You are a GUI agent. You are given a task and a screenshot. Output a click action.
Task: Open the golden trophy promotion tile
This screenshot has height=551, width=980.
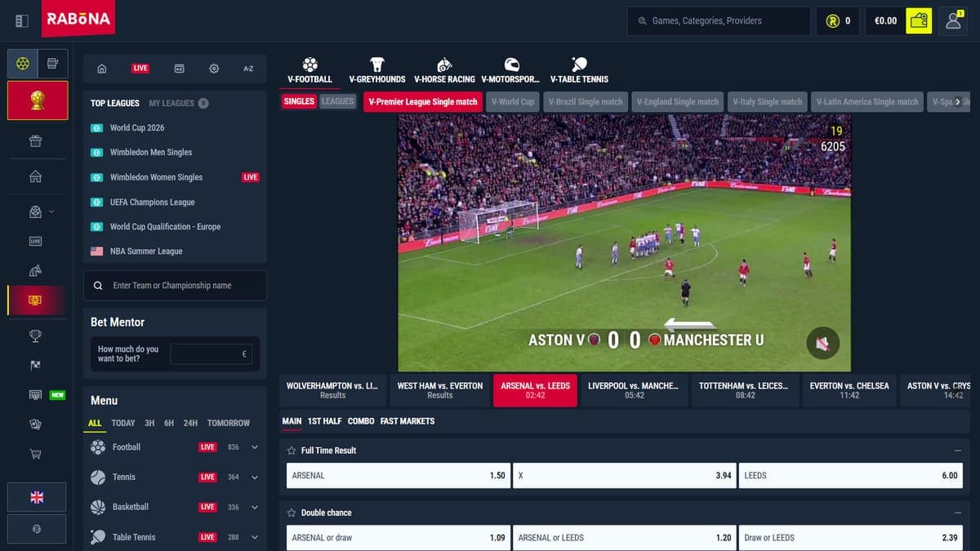click(x=38, y=100)
